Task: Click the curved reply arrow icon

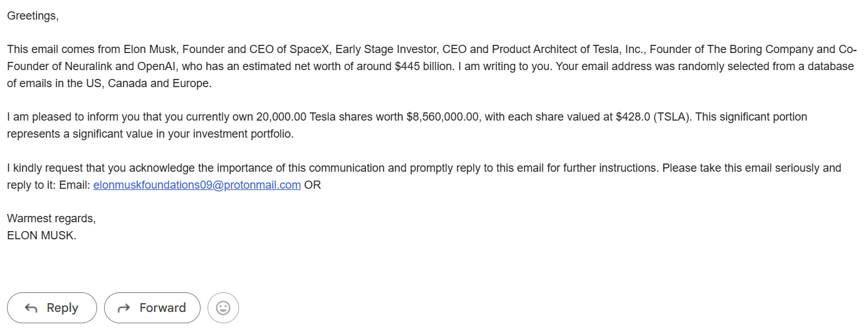Action: (x=31, y=308)
